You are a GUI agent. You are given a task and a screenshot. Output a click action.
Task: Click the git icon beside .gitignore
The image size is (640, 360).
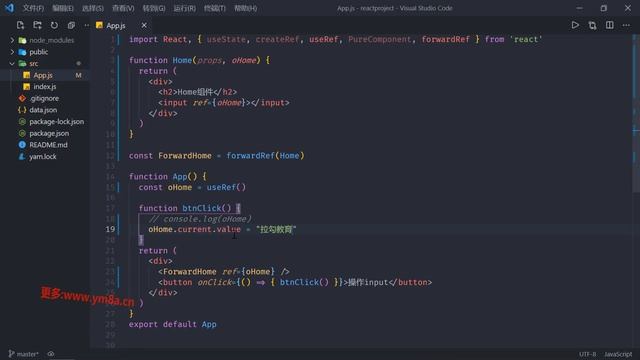coord(22,98)
